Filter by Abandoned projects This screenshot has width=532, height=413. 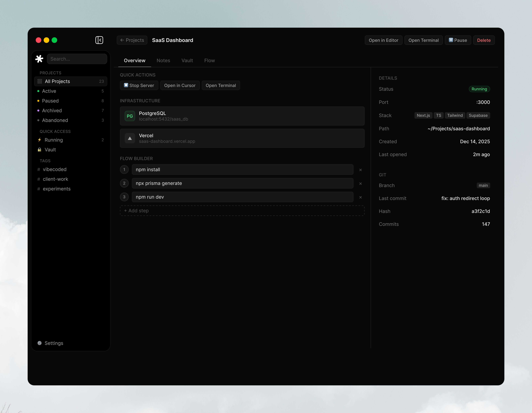click(71, 120)
